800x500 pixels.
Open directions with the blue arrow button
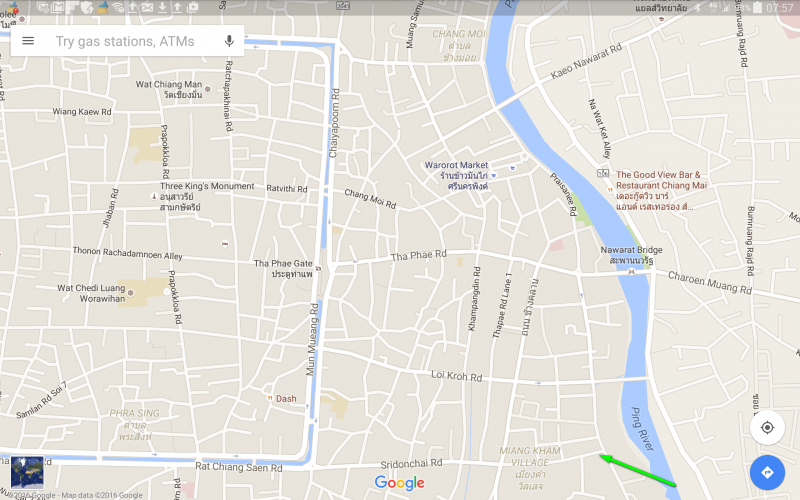point(767,473)
